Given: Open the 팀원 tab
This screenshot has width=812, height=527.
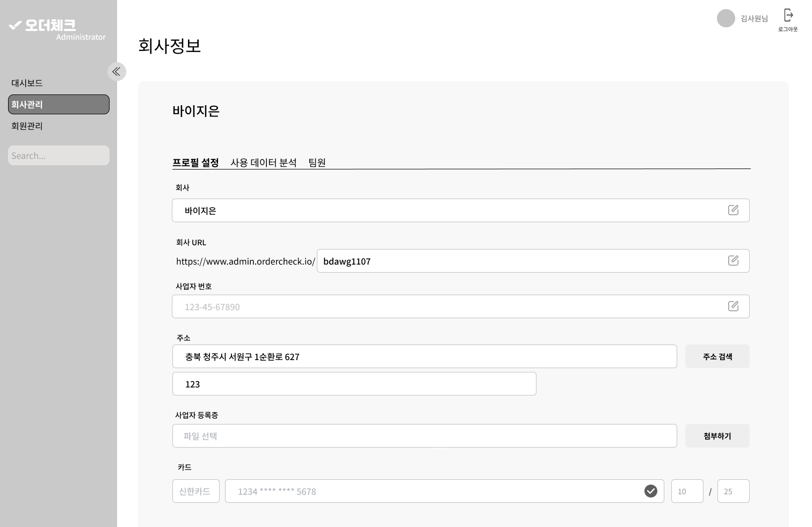Looking at the screenshot, I should [x=317, y=163].
